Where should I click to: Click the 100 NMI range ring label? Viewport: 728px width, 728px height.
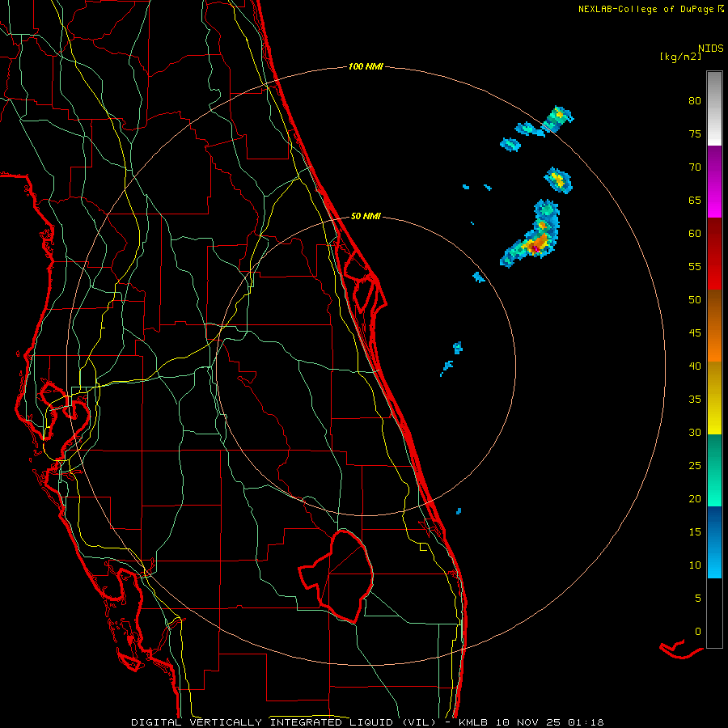point(366,67)
